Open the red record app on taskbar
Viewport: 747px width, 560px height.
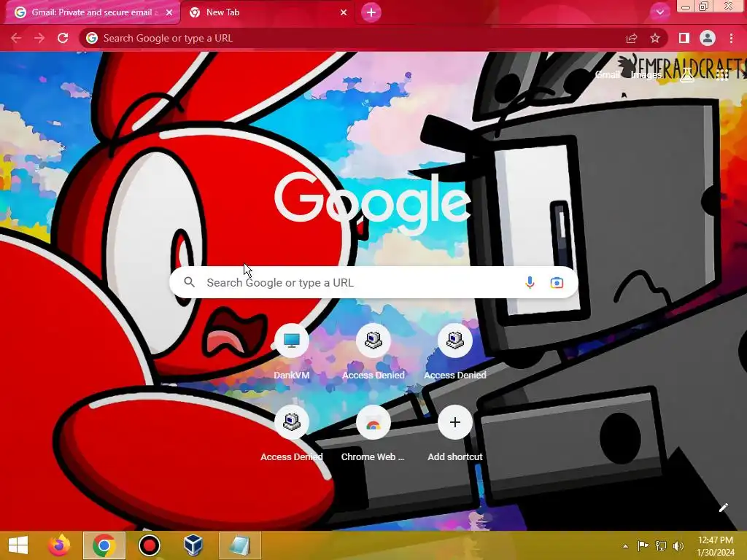tap(149, 545)
